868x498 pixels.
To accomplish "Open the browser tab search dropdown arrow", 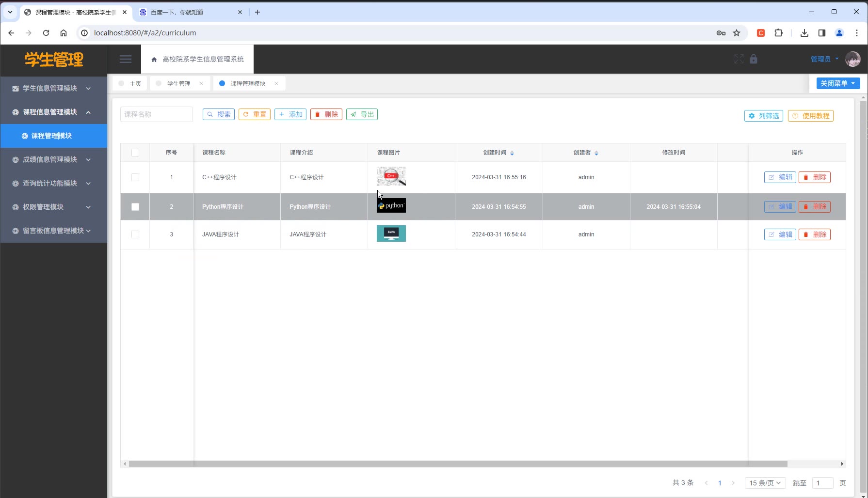I will point(10,12).
